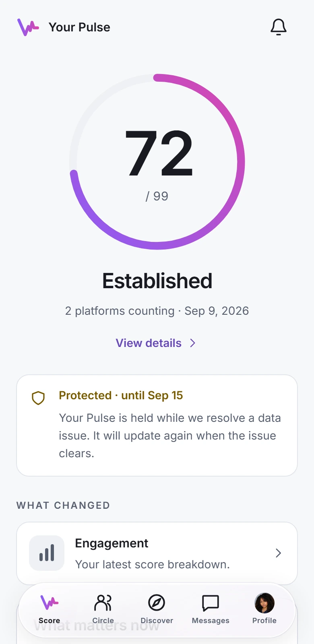Go to the Discover tab label
Viewport: 314px width, 644px height.
coord(157,621)
